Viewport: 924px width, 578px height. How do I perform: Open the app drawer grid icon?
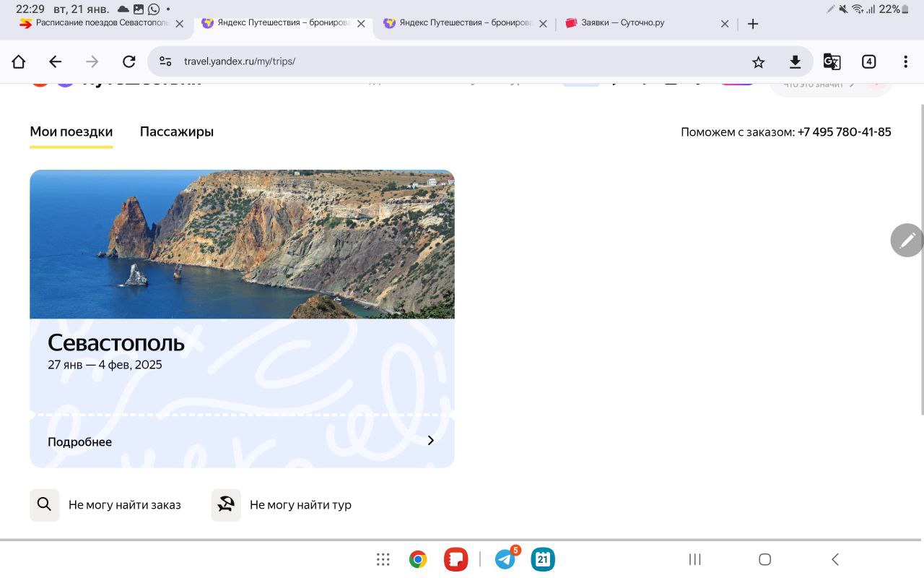pos(383,559)
